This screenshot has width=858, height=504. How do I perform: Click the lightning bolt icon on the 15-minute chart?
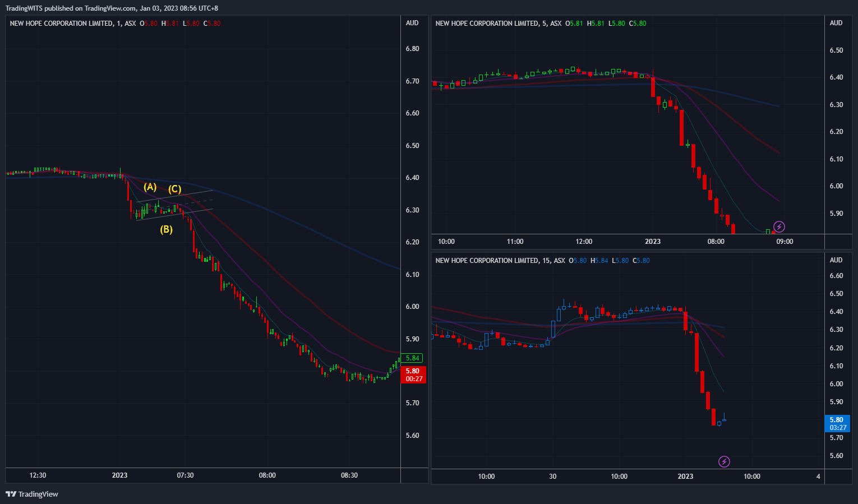coord(724,461)
